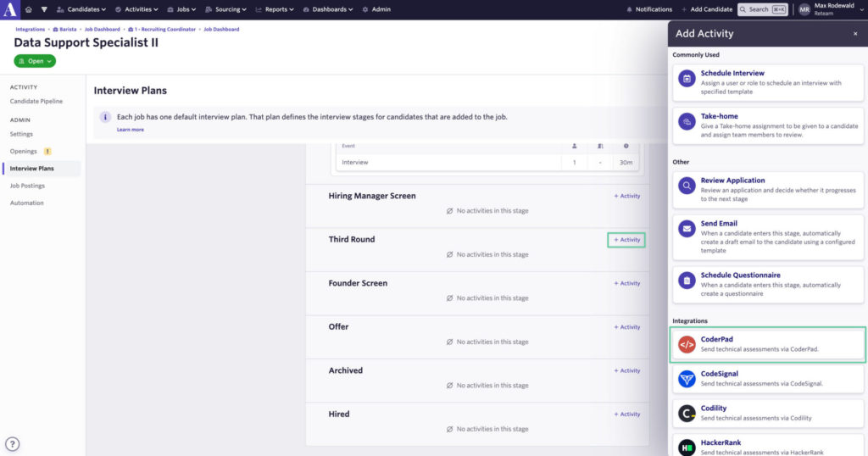Click the CoderPad integration icon
This screenshot has height=456, width=868.
pyautogui.click(x=687, y=344)
